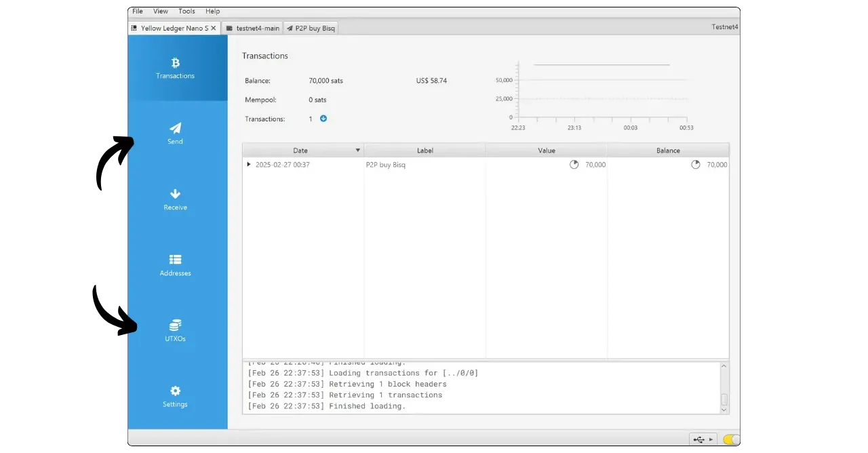Open the Tools menu
Viewport: 868px width, 453px height.
pyautogui.click(x=186, y=12)
